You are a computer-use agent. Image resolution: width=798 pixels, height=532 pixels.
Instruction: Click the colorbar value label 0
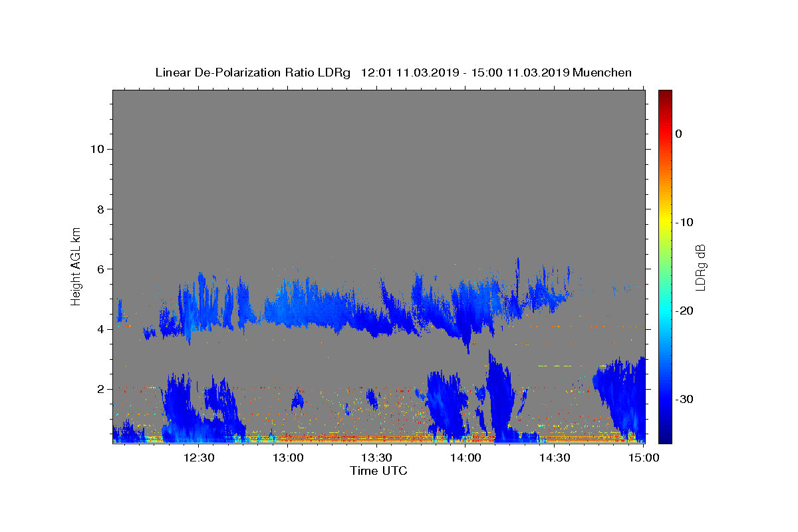(679, 134)
